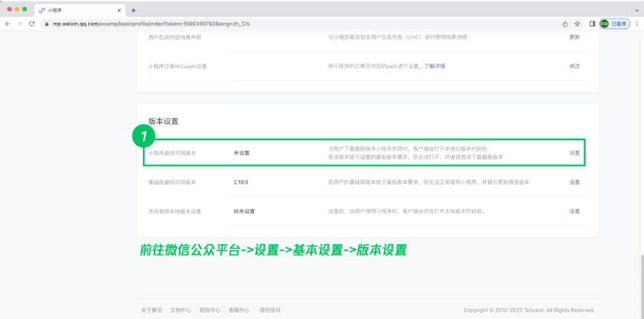Toggle the browser side panel icon

[592, 24]
